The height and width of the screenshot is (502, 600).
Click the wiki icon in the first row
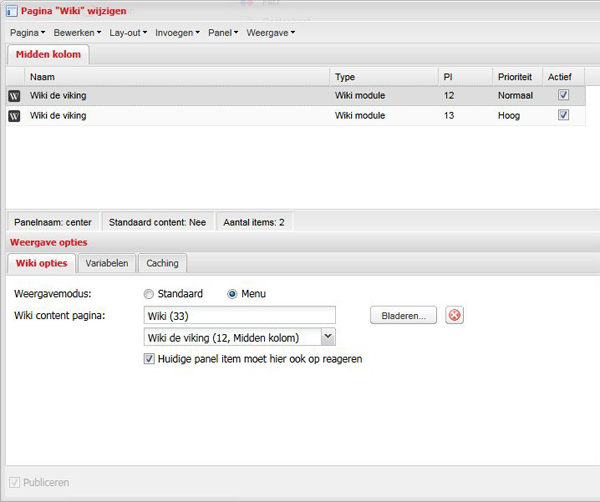[x=14, y=96]
